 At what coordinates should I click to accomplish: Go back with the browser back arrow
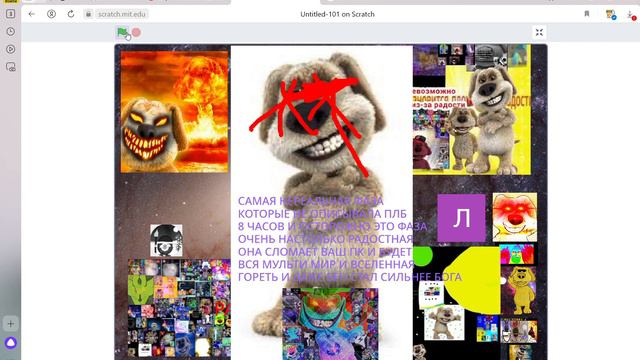pos(32,14)
